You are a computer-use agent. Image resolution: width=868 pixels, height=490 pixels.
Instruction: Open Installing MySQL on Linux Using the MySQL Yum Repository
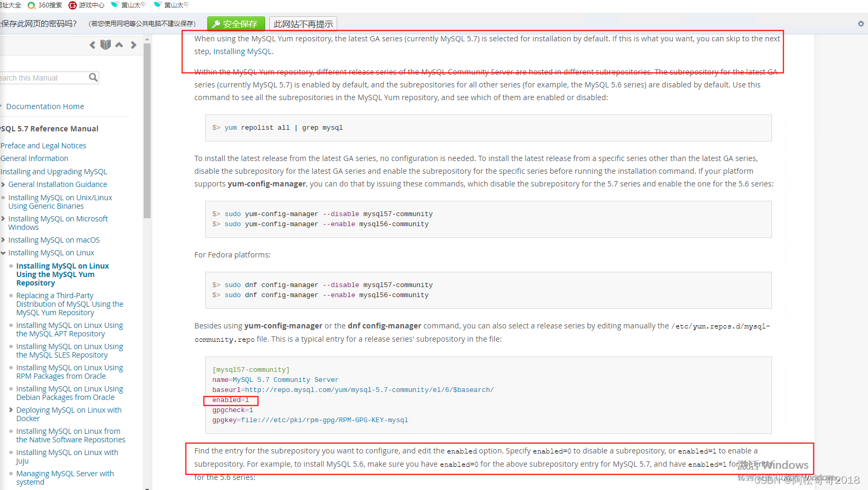coord(63,274)
